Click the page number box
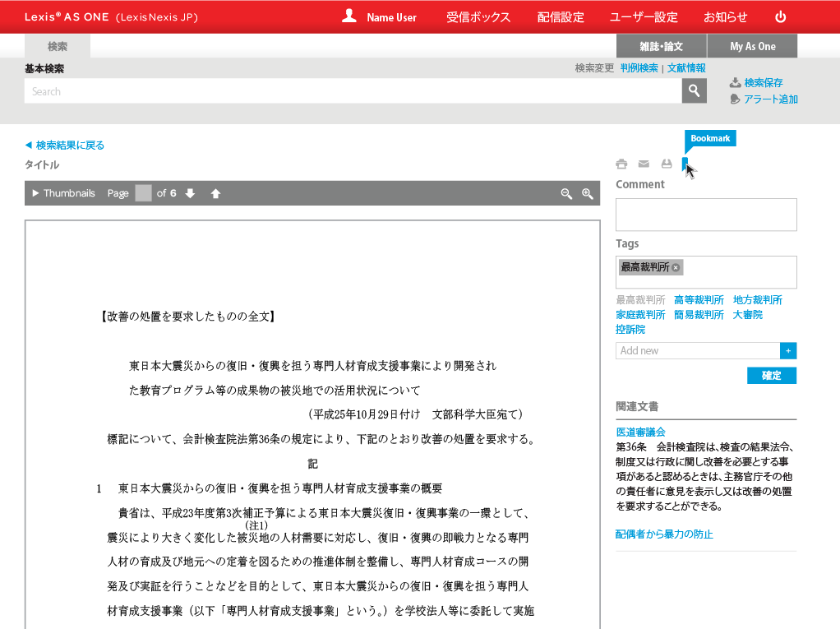This screenshot has width=840, height=629. pyautogui.click(x=143, y=193)
